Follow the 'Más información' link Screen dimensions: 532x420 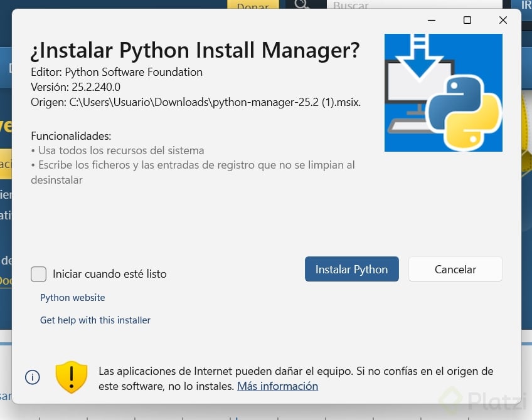click(x=277, y=386)
